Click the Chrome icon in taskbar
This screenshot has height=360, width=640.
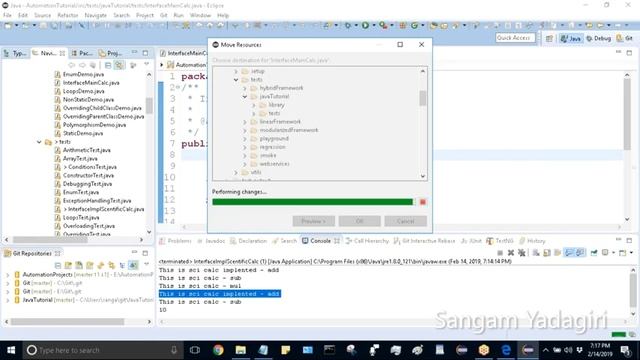pyautogui.click(x=218, y=350)
